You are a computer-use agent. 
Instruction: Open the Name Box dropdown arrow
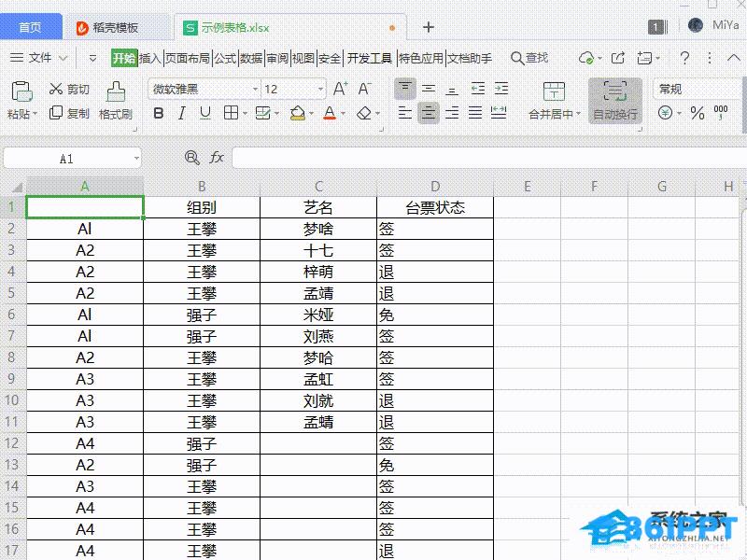tap(136, 158)
